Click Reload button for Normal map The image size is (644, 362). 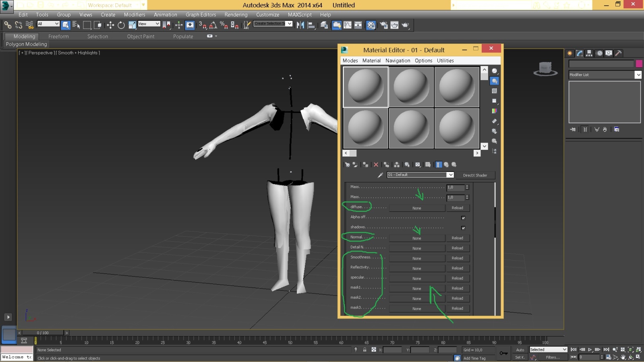pos(457,238)
